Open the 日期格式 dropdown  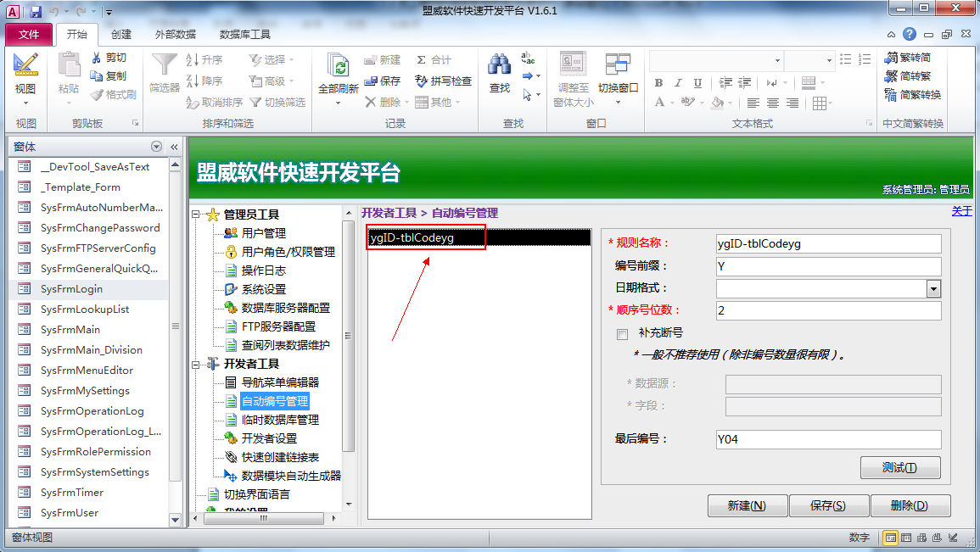pos(933,288)
